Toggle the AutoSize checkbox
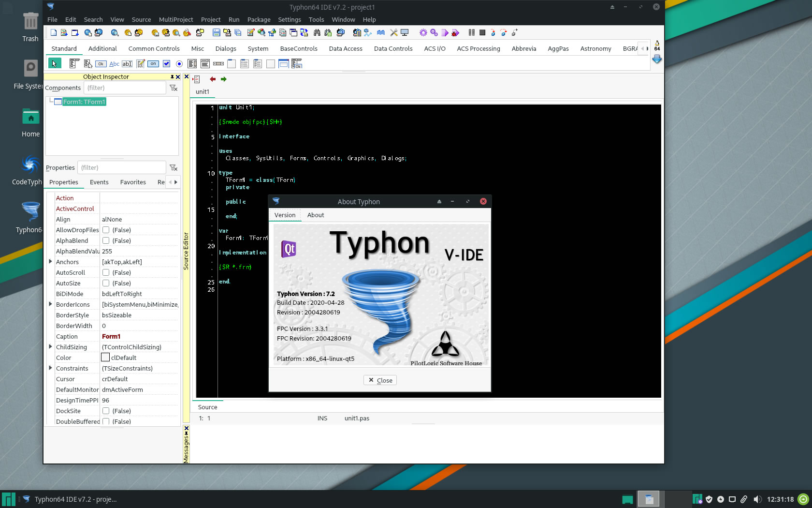The image size is (812, 508). point(106,284)
